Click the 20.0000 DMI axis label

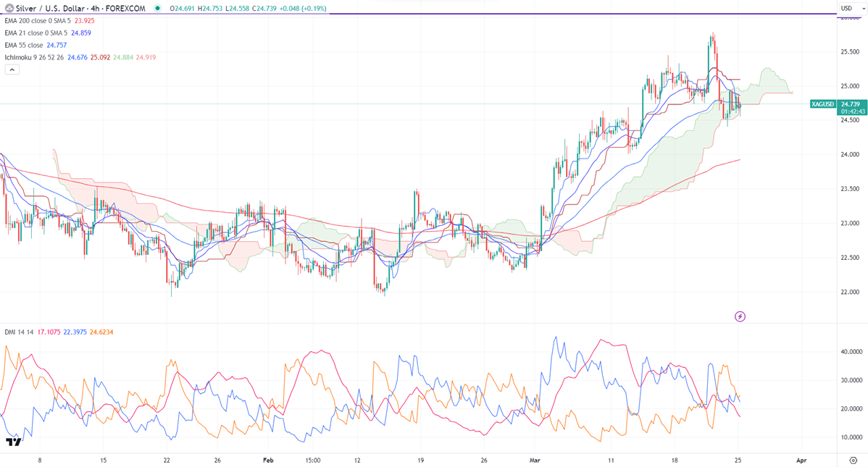851,409
